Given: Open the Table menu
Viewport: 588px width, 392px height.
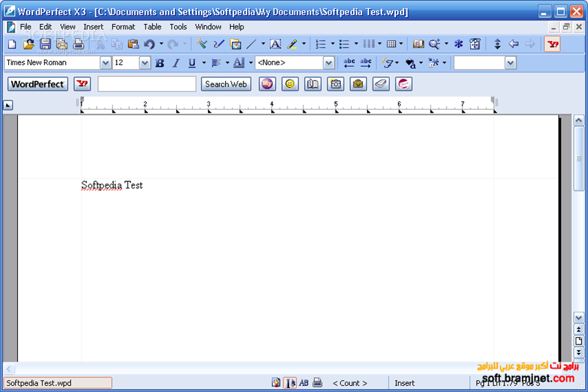Looking at the screenshot, I should [152, 27].
